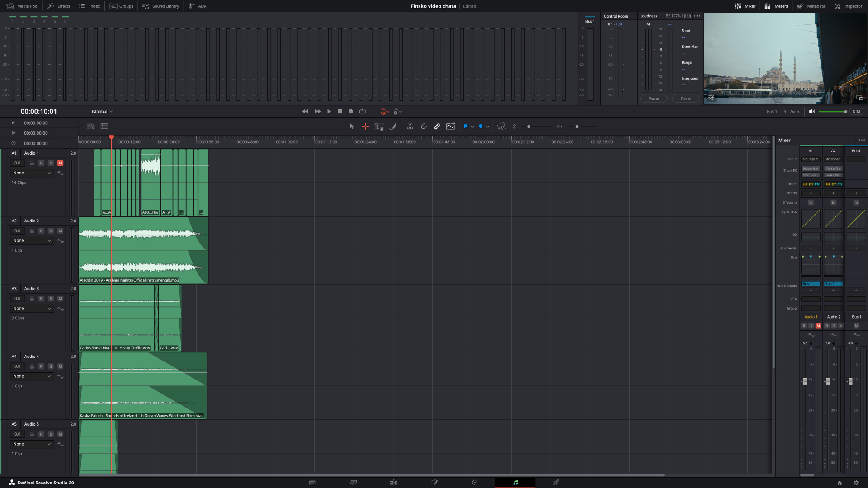868x488 pixels.
Task: Select the Razor scissors tool
Action: (410, 127)
